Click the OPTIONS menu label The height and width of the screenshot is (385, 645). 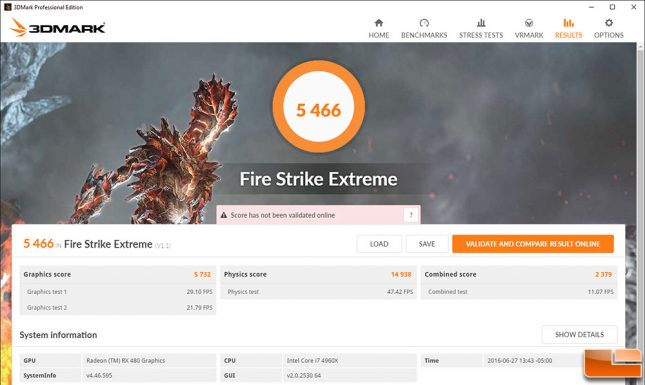tap(609, 35)
